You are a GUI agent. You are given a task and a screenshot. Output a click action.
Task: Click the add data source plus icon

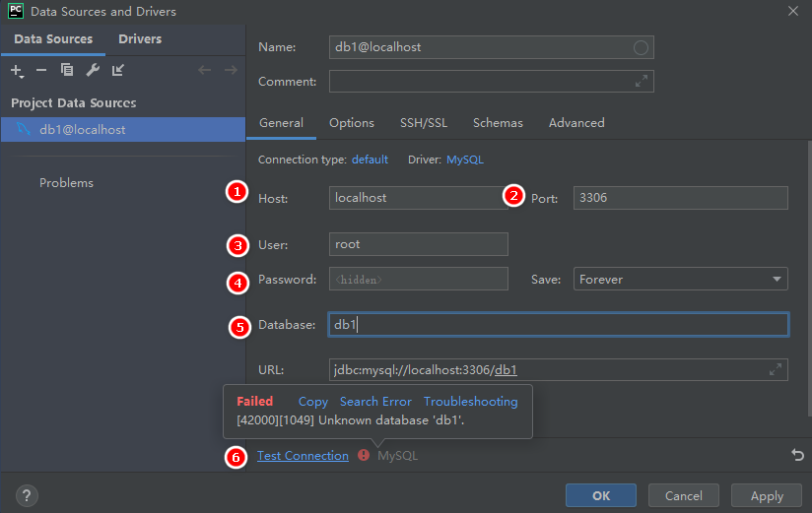coord(16,70)
